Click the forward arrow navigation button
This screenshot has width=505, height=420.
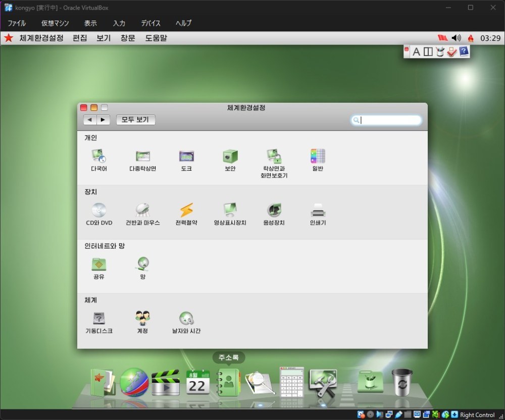coord(103,120)
